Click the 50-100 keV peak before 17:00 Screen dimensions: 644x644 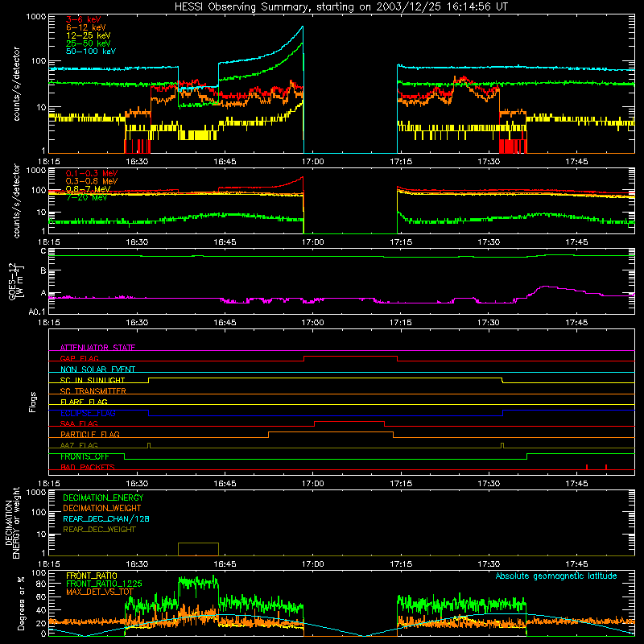pos(303,27)
